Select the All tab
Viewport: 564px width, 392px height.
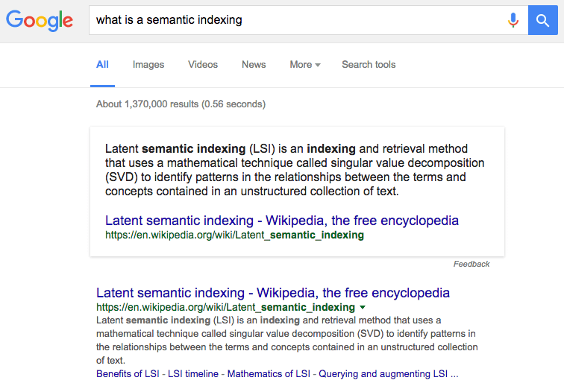pyautogui.click(x=102, y=65)
